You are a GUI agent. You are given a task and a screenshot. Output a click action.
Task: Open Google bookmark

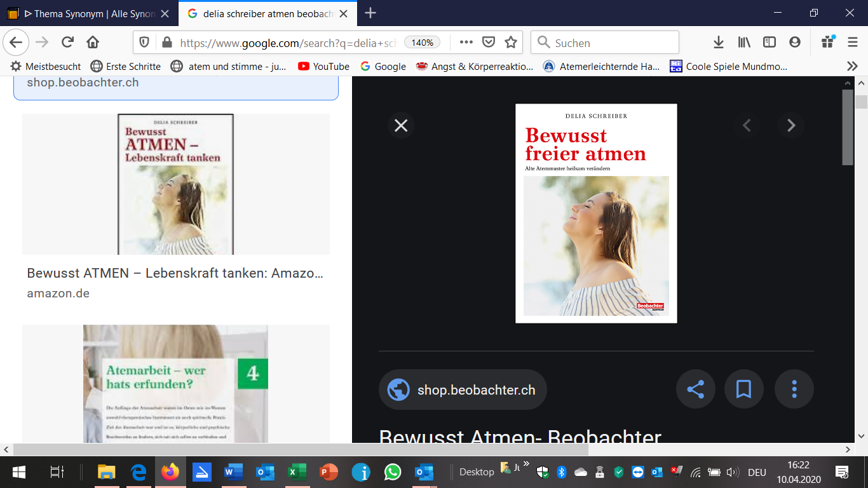tap(383, 66)
